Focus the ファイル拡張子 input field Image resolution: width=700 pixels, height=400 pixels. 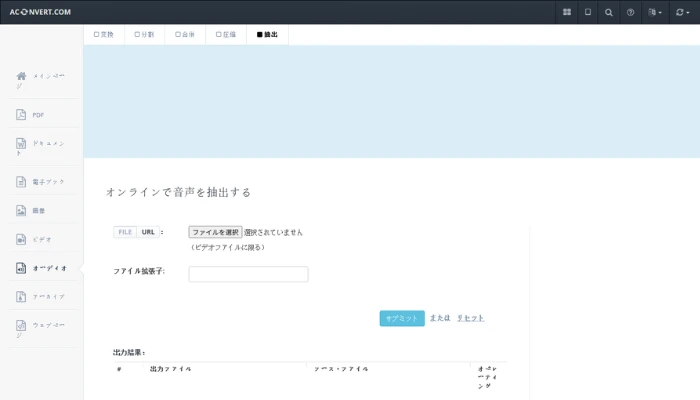pos(248,274)
